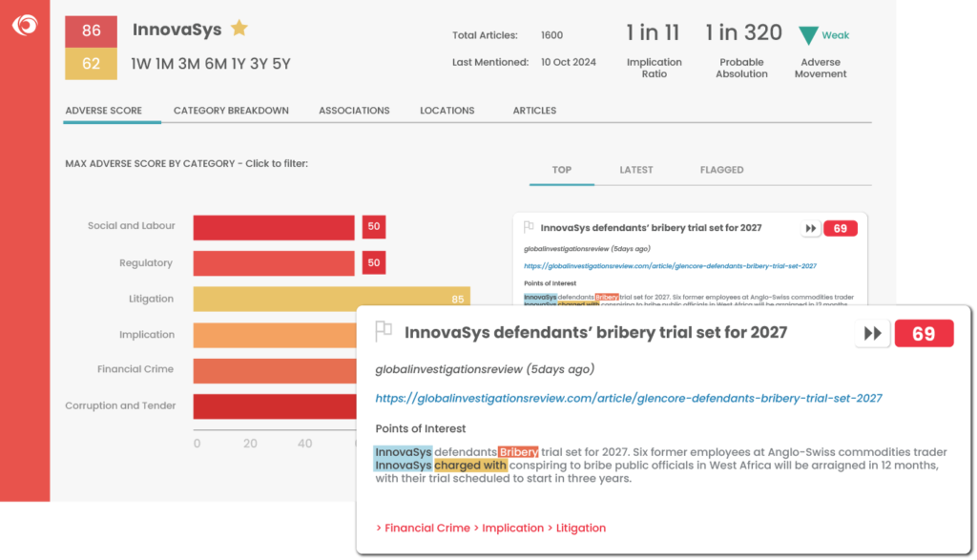Click the fast-forward button in the popup card

(872, 333)
